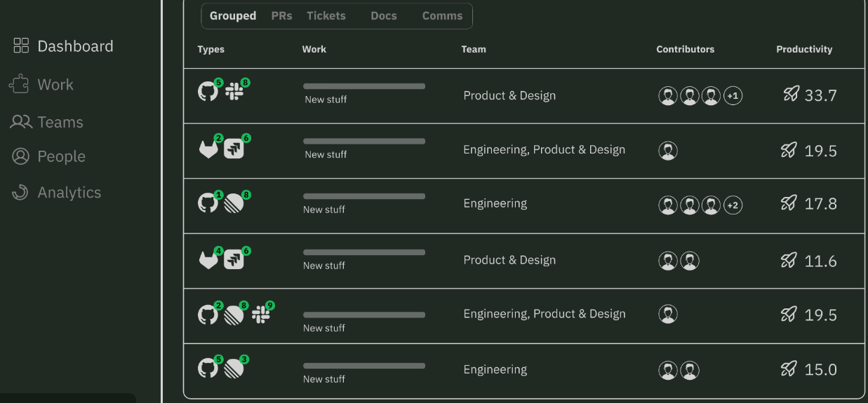Click the Analytics spiral icon
Viewport: 868px width, 403px height.
point(20,192)
